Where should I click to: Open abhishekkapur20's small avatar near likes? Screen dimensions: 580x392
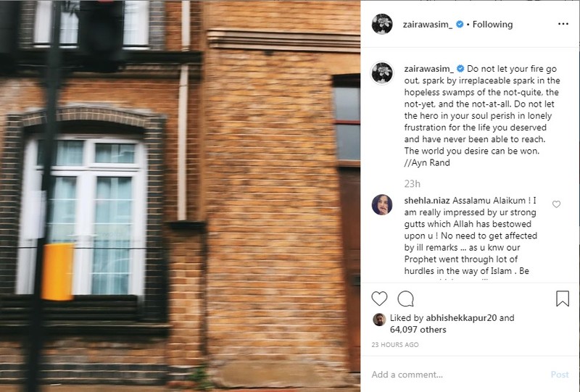click(379, 320)
